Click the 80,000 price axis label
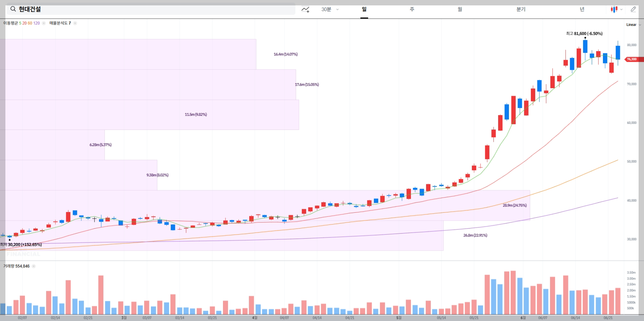 point(632,45)
